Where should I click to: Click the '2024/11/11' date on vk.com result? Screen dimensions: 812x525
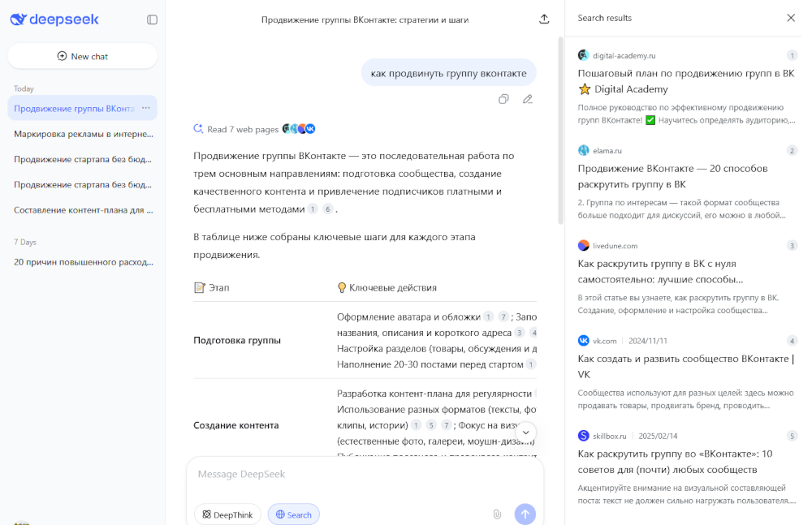648,341
